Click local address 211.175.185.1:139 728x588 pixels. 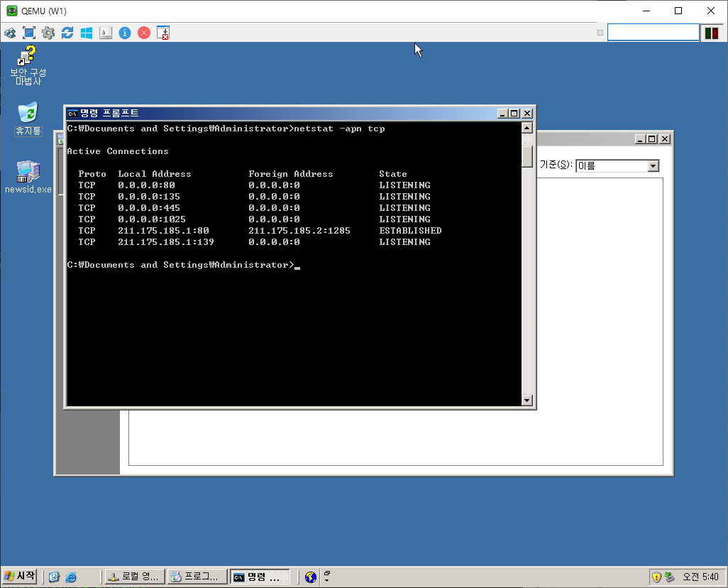pos(166,241)
